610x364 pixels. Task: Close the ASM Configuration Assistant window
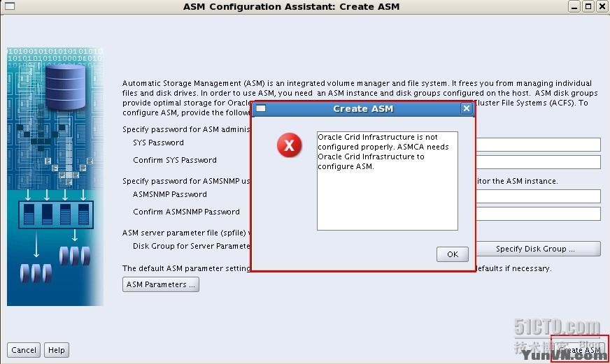click(x=602, y=6)
